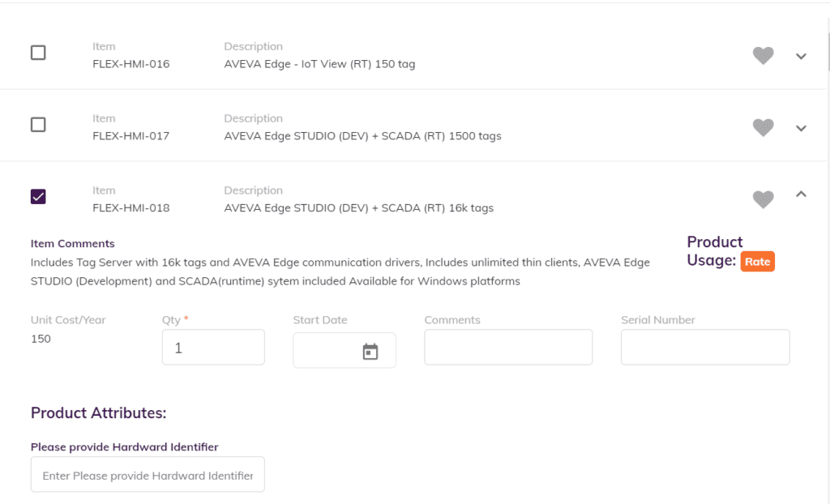Expand the FLEX-HMI-017 row chevron
This screenshot has height=504, width=830.
pyautogui.click(x=801, y=128)
